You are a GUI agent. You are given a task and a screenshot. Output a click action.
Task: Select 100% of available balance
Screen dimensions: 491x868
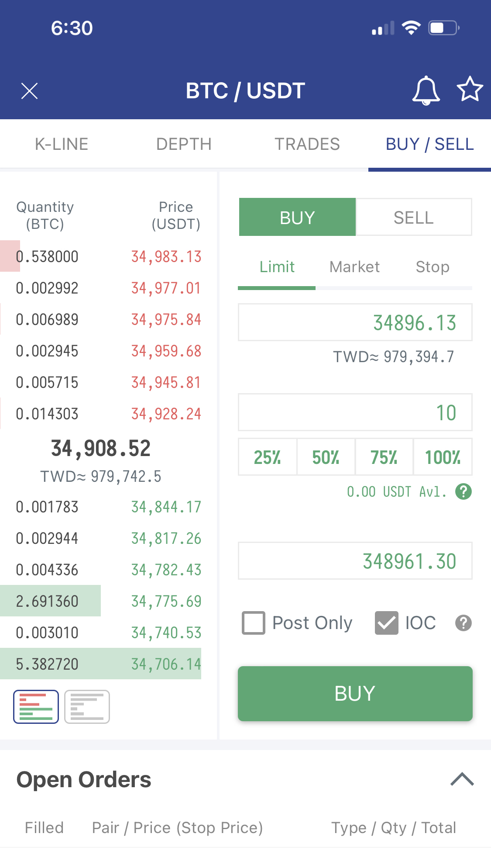point(443,457)
